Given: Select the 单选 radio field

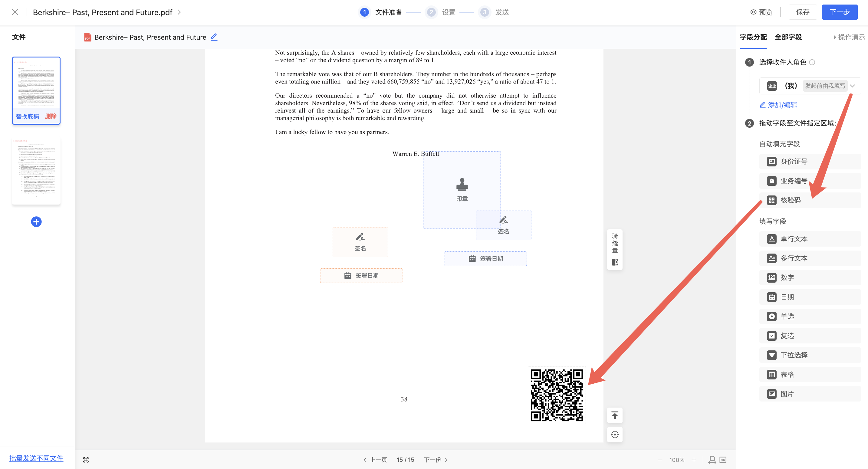Looking at the screenshot, I should (787, 316).
